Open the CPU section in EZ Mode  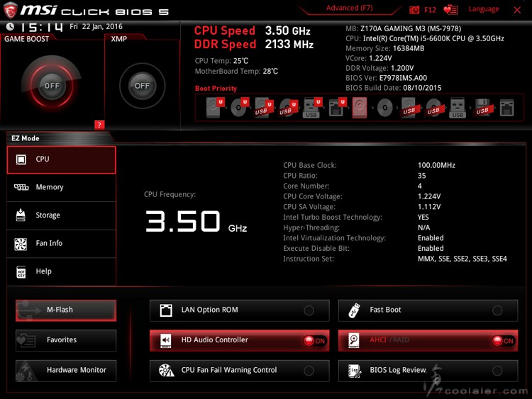click(62, 159)
